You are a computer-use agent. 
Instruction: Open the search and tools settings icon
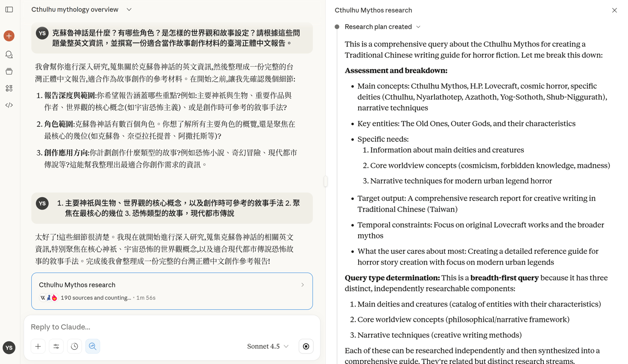56,347
